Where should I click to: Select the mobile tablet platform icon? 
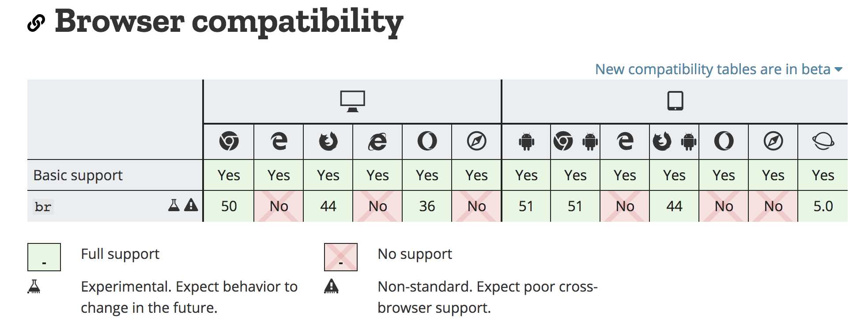pos(675,101)
